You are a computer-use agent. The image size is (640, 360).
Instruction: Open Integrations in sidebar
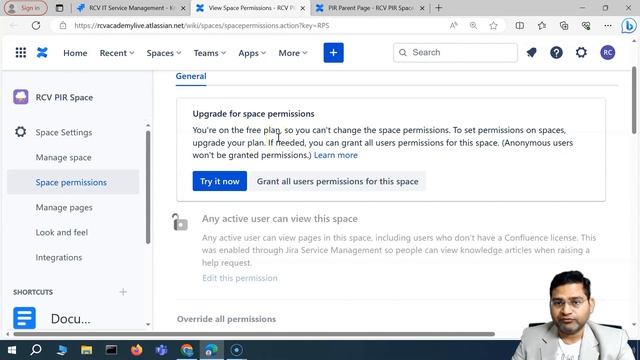(59, 257)
